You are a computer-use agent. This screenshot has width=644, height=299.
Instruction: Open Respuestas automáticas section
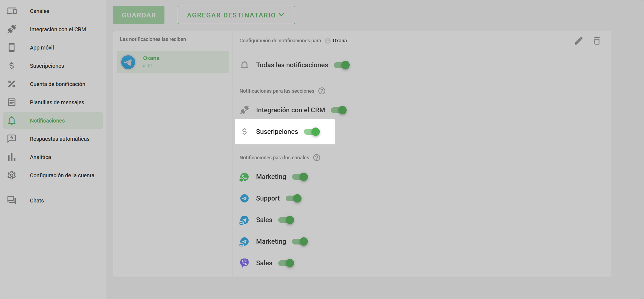tap(53, 139)
